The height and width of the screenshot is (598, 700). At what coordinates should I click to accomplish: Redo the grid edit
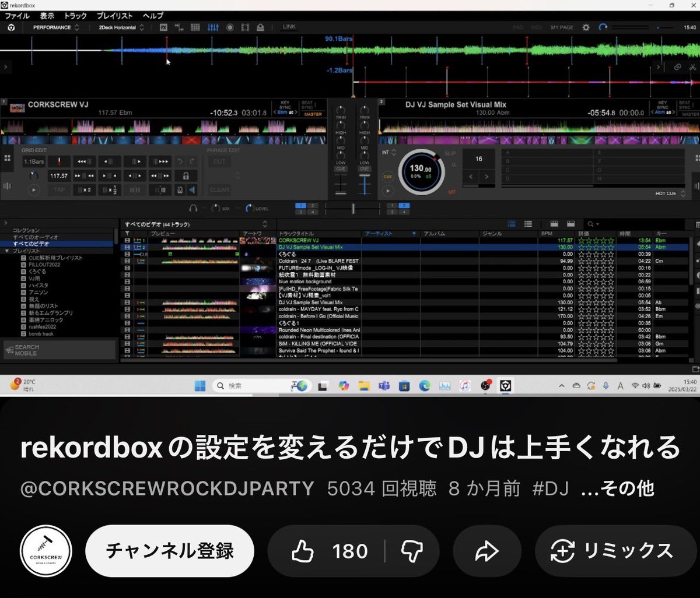coord(191,161)
